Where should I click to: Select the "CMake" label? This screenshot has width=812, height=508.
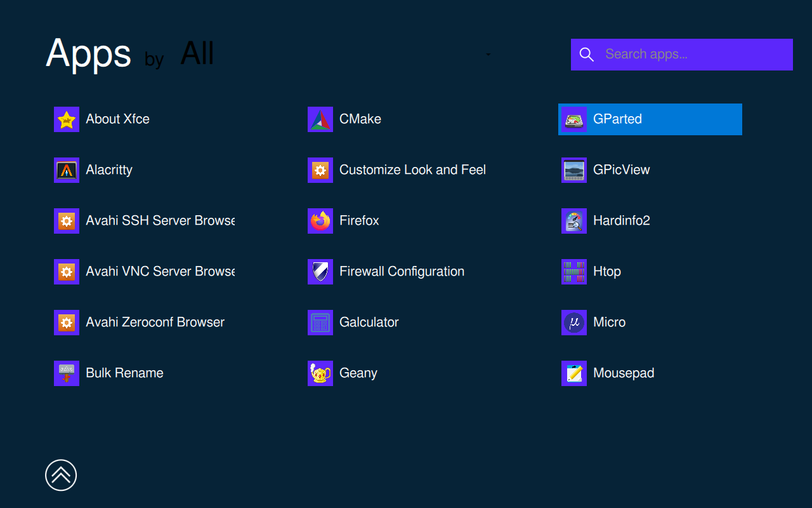click(x=360, y=119)
